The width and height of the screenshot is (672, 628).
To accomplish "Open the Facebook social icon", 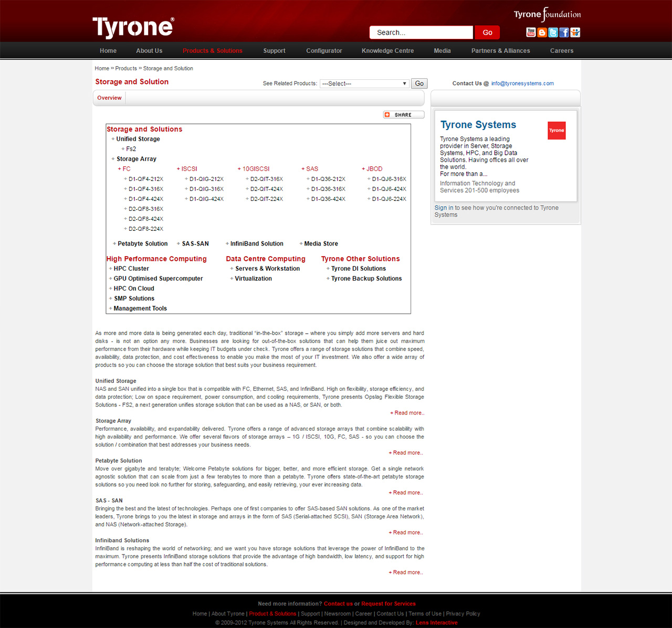I will point(564,33).
